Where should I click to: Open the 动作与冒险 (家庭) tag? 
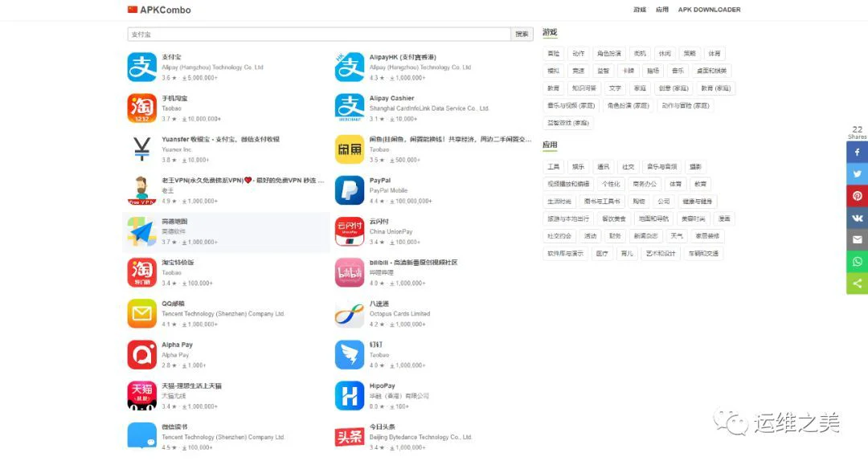[686, 105]
